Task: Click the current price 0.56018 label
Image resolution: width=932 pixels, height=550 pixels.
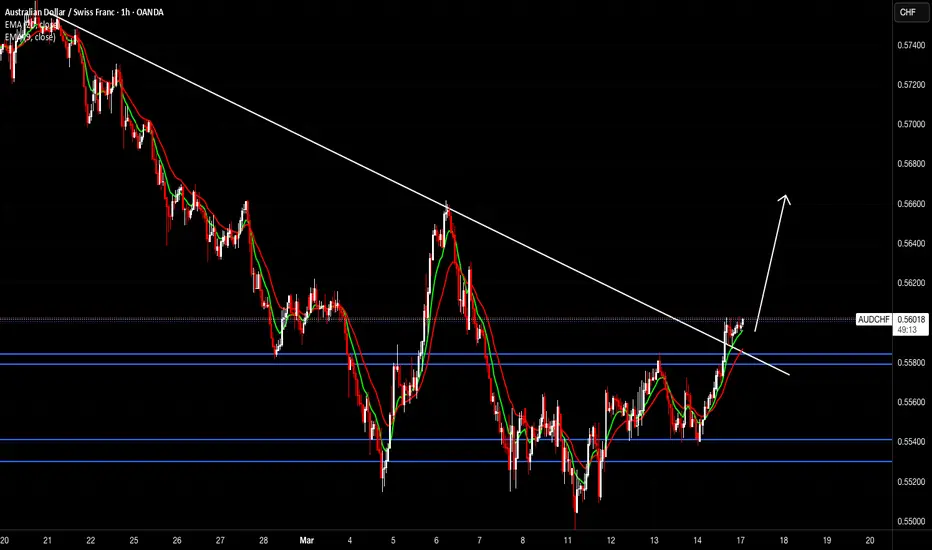Action: (911, 319)
